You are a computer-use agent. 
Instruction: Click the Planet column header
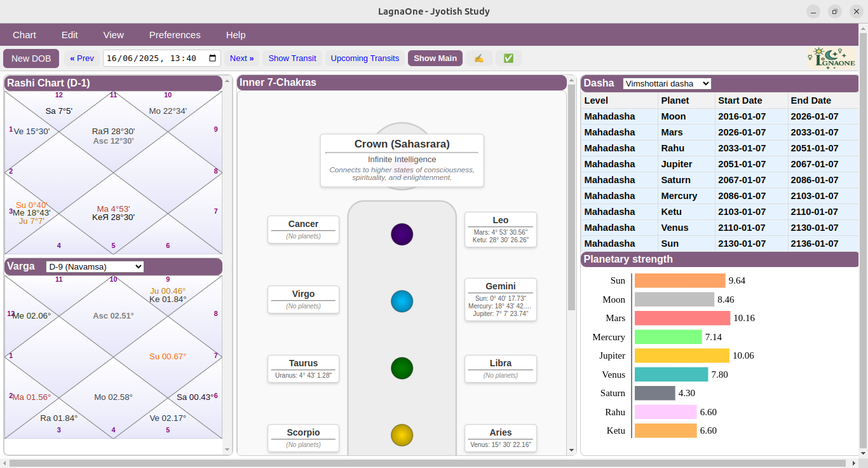[686, 100]
